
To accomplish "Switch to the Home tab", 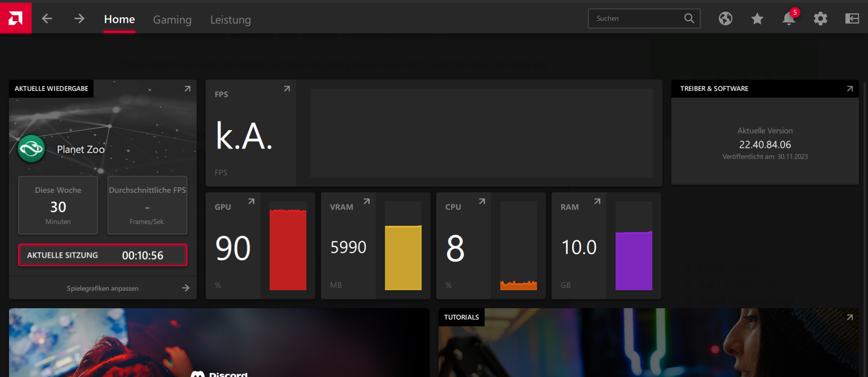I will coord(119,19).
